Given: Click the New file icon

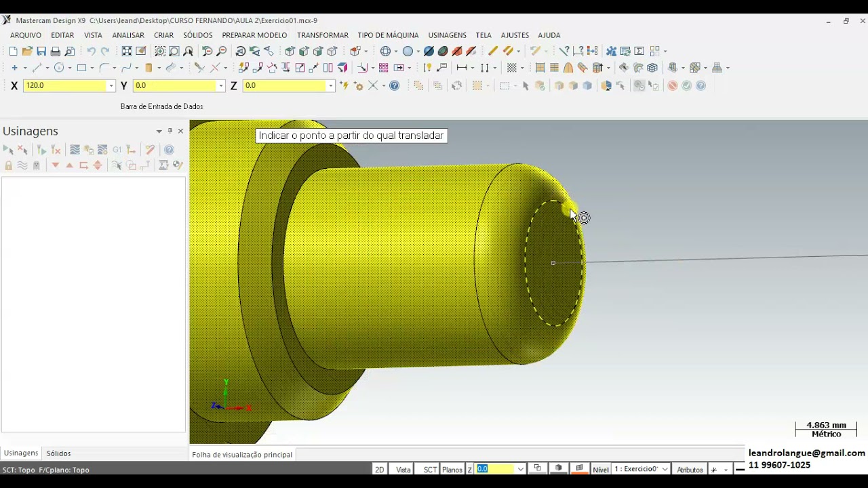Looking at the screenshot, I should 13,52.
